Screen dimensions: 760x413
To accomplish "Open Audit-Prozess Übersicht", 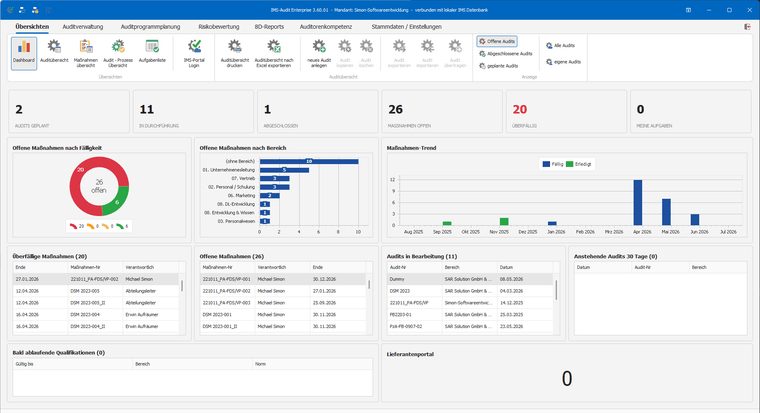I will (118, 53).
